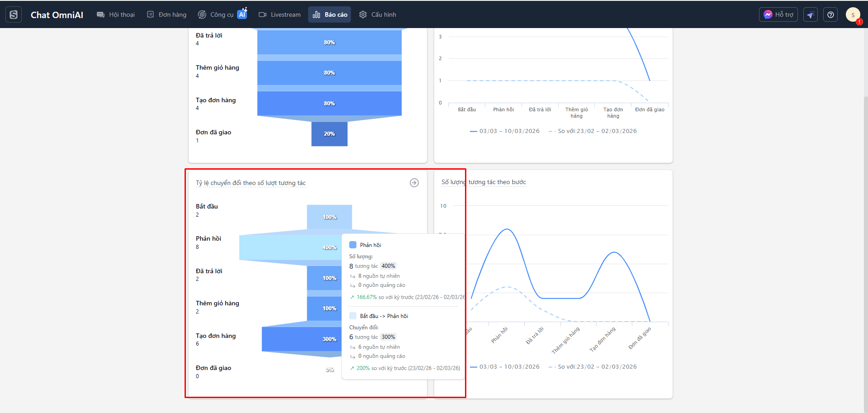The width and height of the screenshot is (868, 413).
Task: Go to the Cấu hình settings menu
Action: tap(378, 14)
